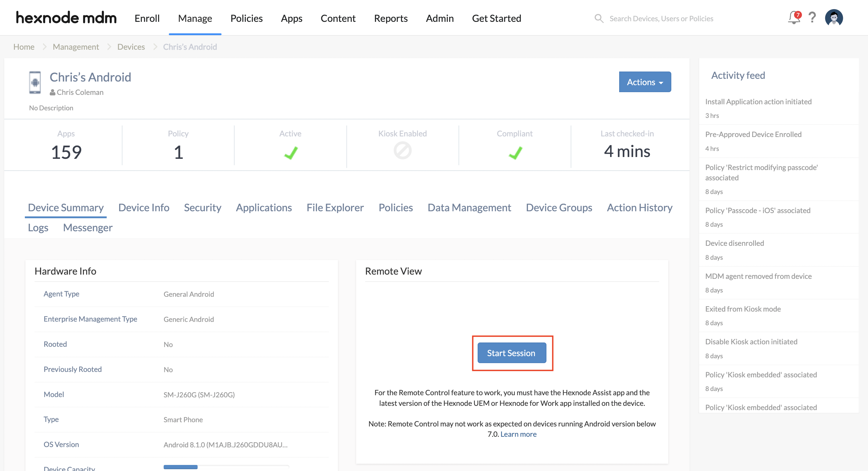Click the user icon beside Chris Coleman

pos(52,92)
